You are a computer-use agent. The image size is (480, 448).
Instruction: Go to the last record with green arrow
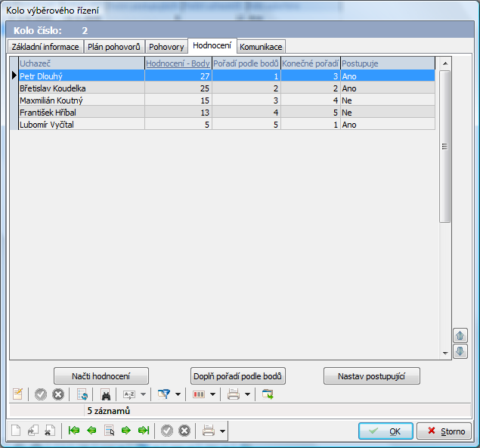click(x=144, y=431)
